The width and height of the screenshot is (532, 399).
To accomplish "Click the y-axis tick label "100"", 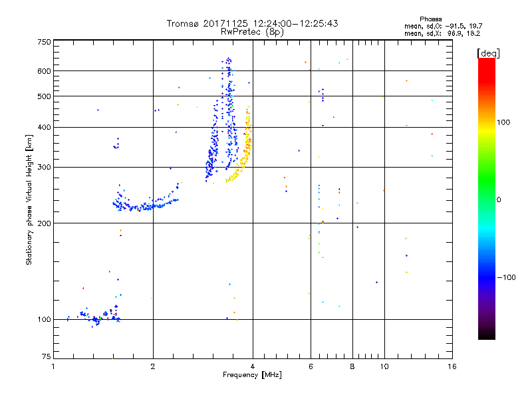I will 45,319.
